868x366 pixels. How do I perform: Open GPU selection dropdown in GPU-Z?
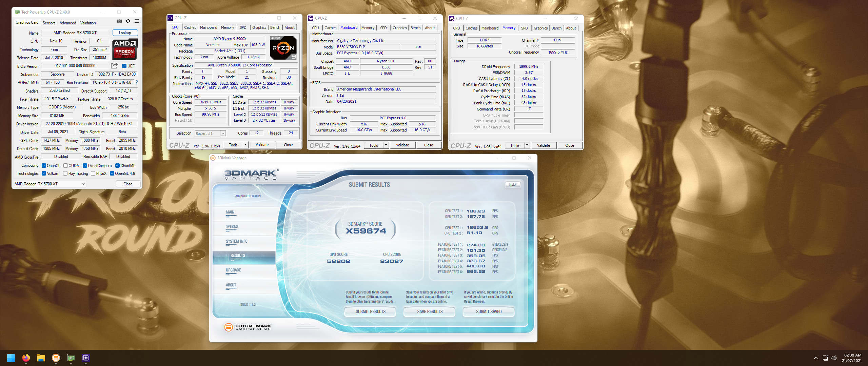tap(50, 184)
